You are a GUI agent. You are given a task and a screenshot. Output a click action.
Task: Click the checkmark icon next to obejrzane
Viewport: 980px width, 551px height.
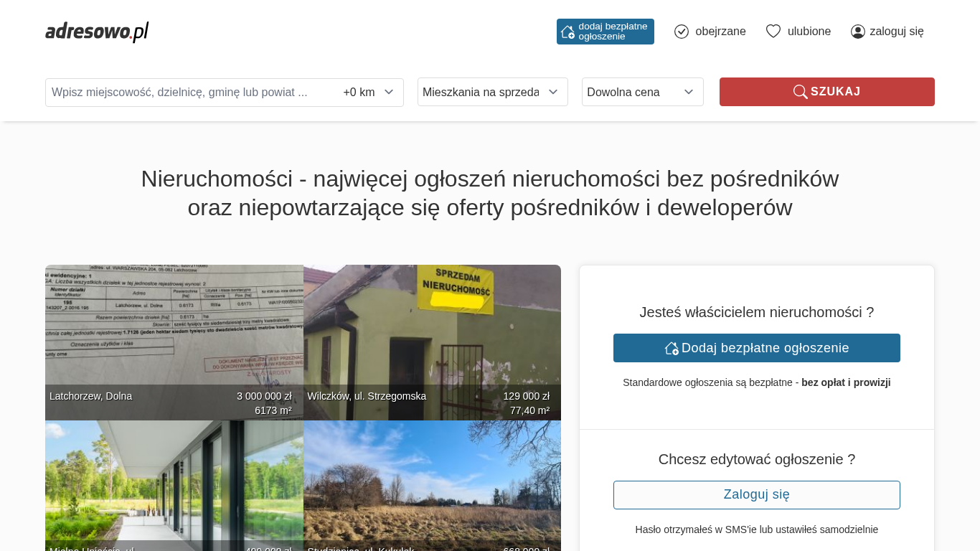pyautogui.click(x=682, y=32)
